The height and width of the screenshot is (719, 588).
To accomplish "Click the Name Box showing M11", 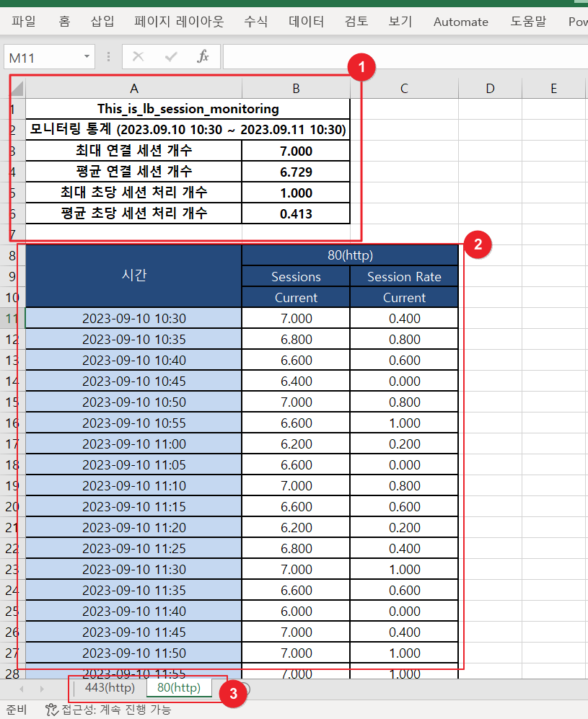I will 42,57.
